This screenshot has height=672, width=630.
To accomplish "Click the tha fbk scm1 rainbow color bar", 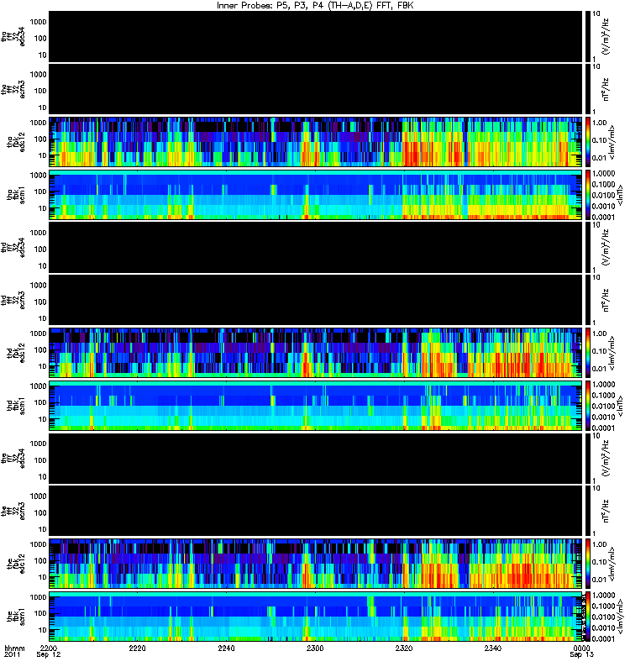I will 587,195.
